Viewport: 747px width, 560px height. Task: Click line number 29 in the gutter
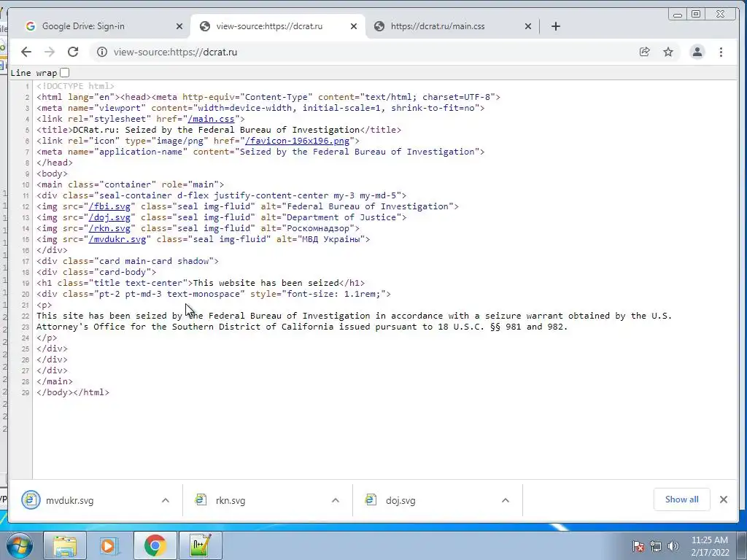tap(26, 393)
